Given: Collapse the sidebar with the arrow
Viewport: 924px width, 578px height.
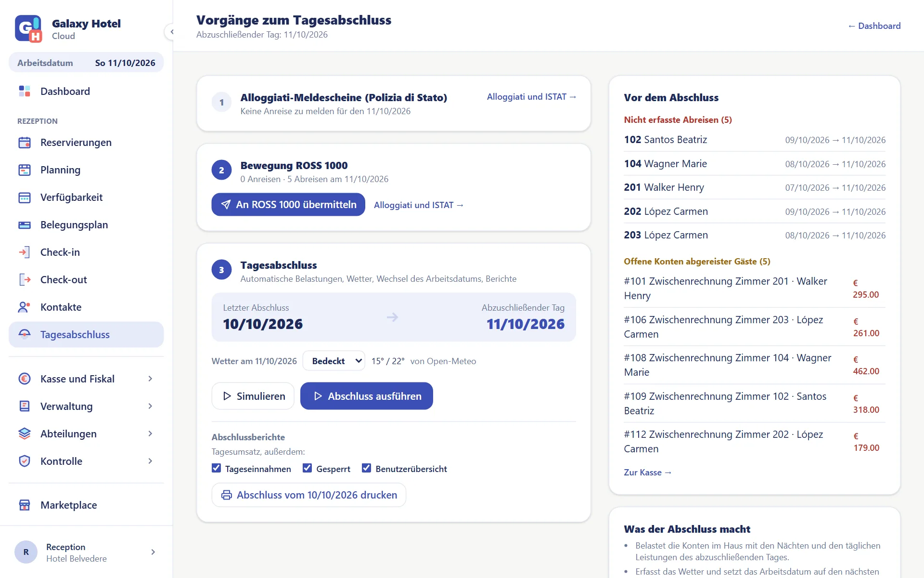Looking at the screenshot, I should pos(171,32).
